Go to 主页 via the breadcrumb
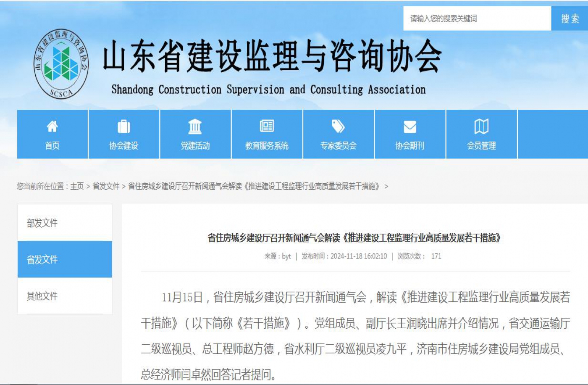The image size is (588, 385). [77, 186]
